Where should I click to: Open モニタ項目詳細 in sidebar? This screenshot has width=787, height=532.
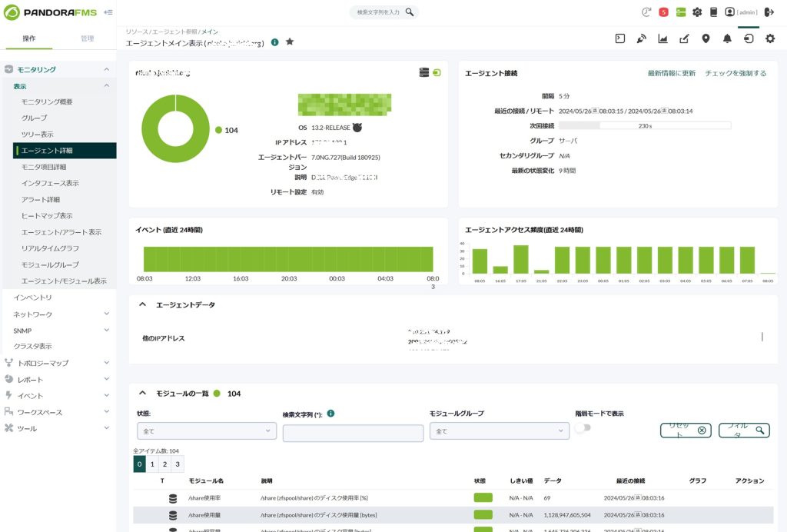point(44,167)
